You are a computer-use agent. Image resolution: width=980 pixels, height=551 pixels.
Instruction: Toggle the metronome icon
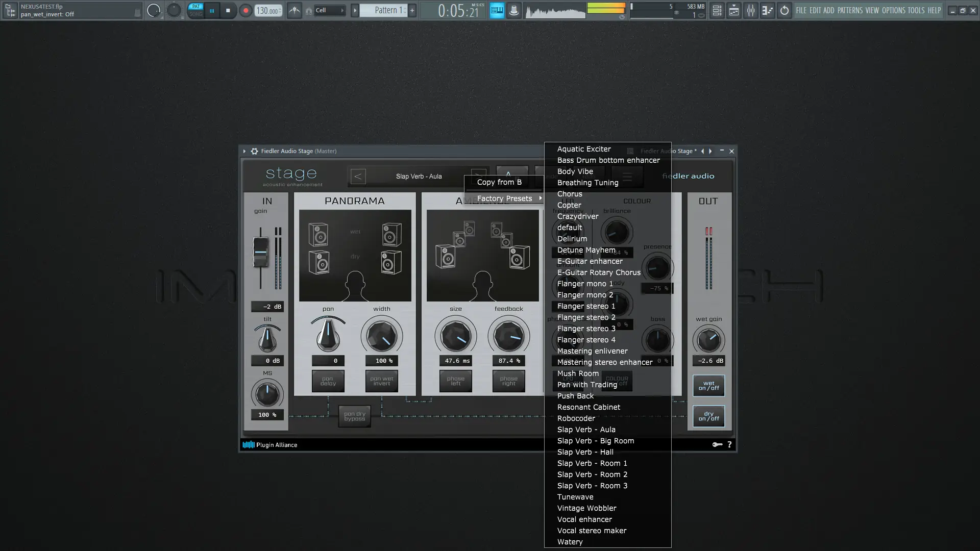[x=295, y=10]
